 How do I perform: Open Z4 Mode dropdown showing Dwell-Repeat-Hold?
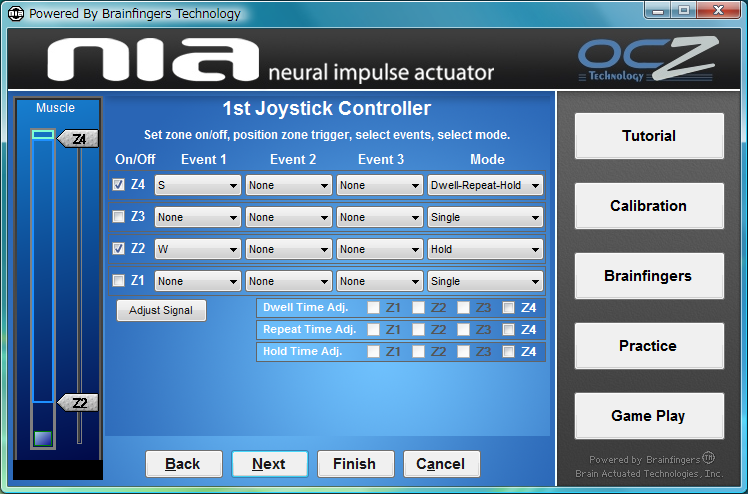[x=485, y=185]
